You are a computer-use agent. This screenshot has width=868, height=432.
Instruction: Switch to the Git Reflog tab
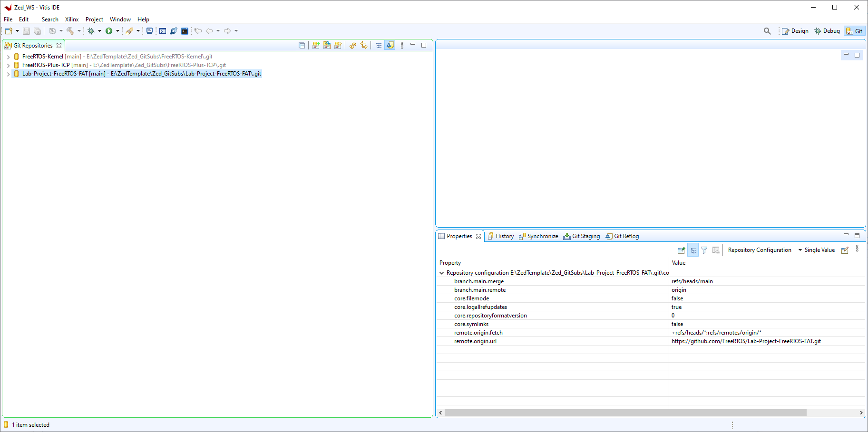point(622,236)
